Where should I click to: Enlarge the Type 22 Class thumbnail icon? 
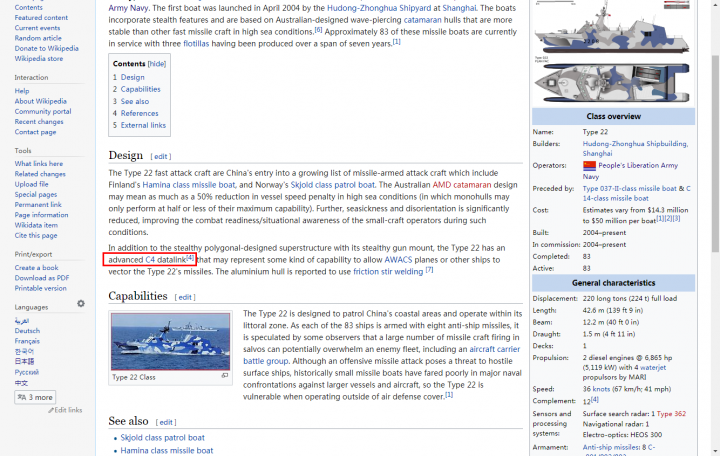coord(225,376)
